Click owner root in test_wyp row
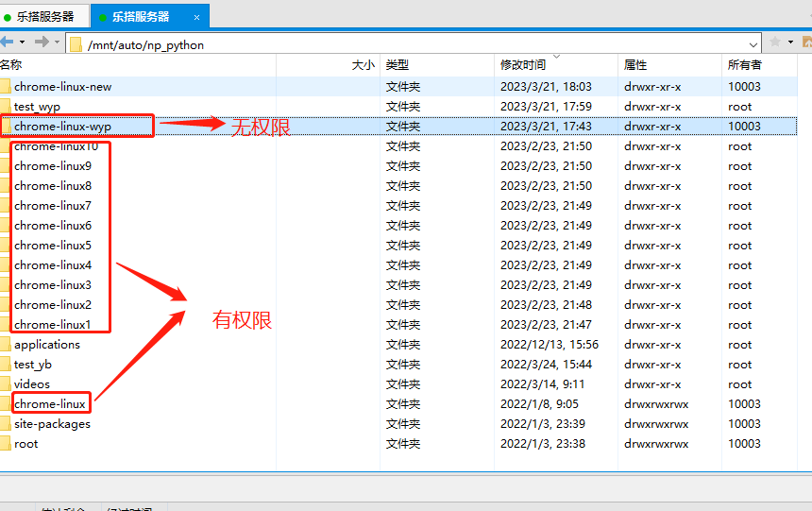 (739, 107)
